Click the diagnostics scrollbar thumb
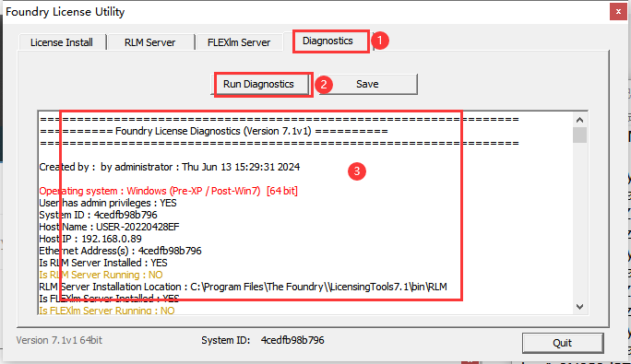The image size is (631, 364). (579, 135)
